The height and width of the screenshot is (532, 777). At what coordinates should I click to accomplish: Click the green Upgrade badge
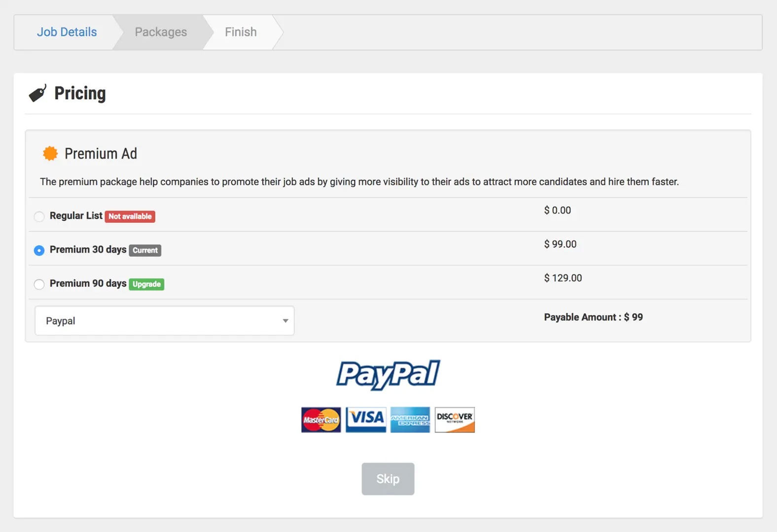(146, 284)
